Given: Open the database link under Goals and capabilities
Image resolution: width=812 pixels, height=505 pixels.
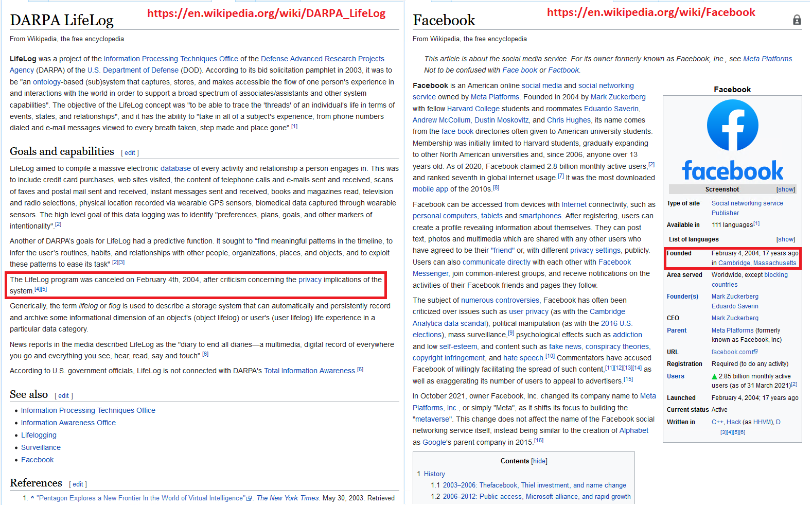Looking at the screenshot, I should [175, 168].
